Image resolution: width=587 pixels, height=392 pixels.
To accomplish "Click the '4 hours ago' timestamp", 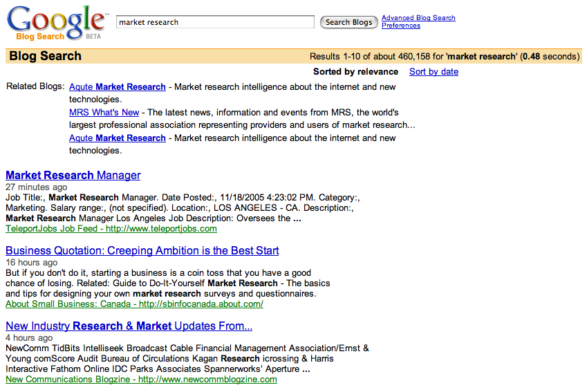I will pyautogui.click(x=29, y=337).
